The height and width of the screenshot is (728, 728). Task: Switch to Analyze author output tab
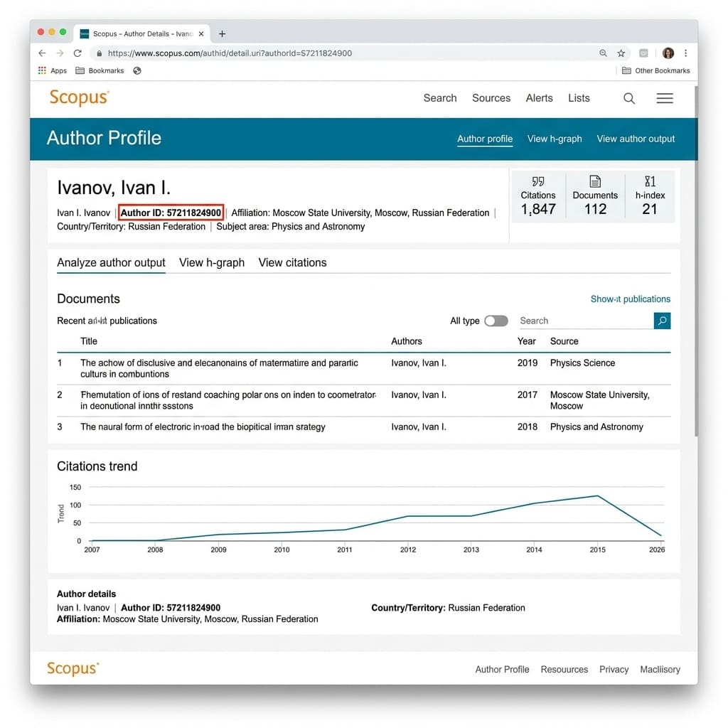click(111, 263)
